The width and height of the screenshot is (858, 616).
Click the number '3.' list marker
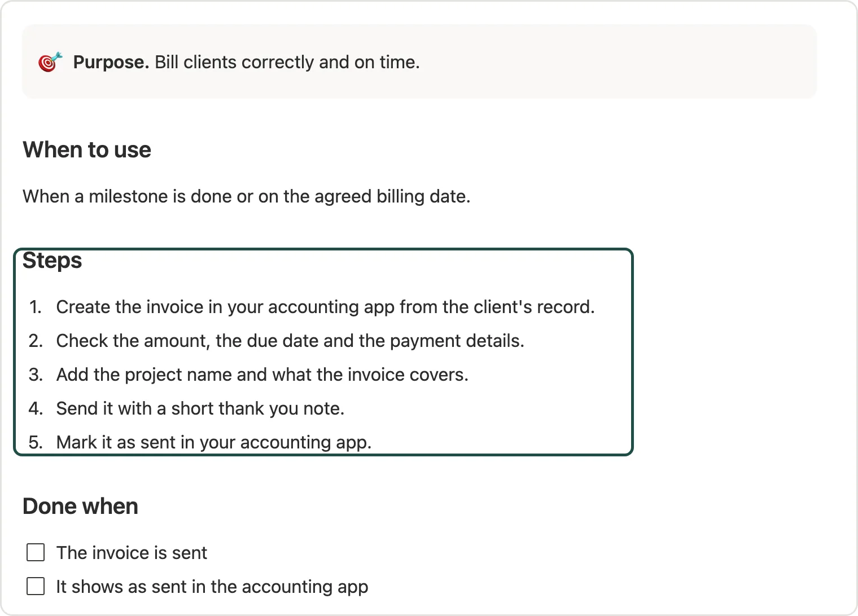(x=36, y=375)
